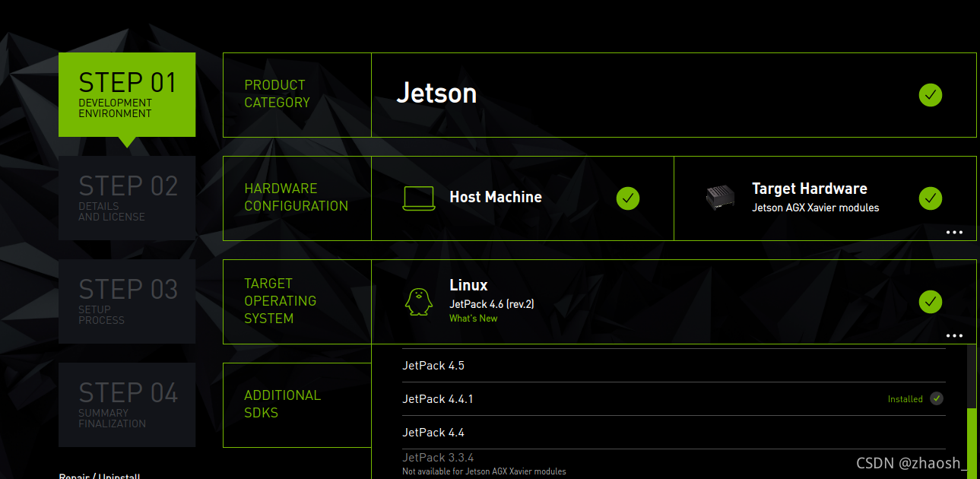Viewport: 980px width, 479px height.
Task: Select JetPack 4.4.1 version row
Action: point(674,399)
